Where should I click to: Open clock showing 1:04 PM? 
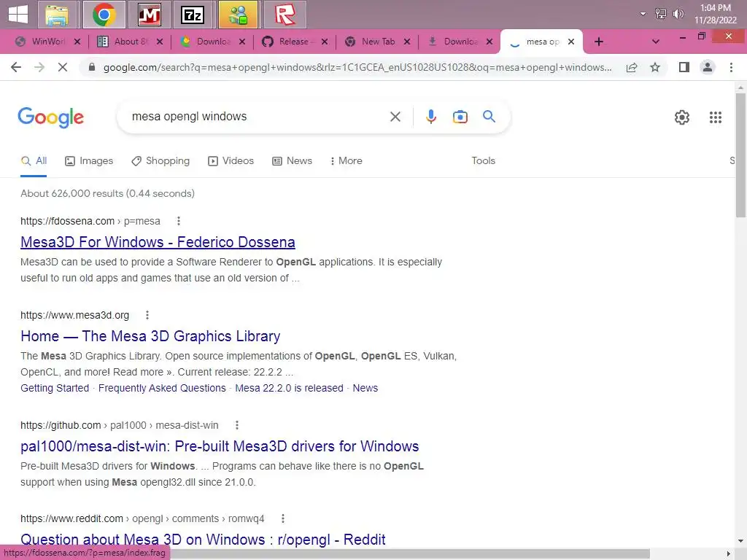coord(715,14)
